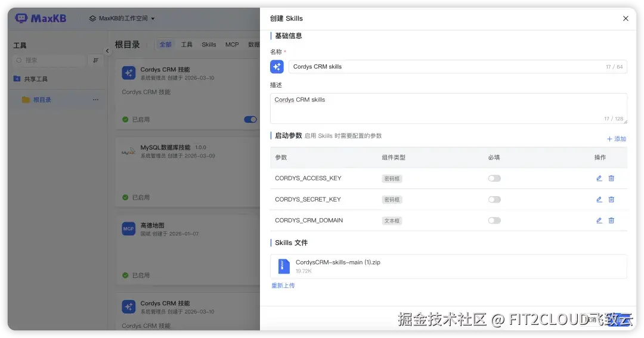Screen dimensions: 644x338
Task: Click the Skills avatar icon beside the name field
Action: (x=277, y=67)
